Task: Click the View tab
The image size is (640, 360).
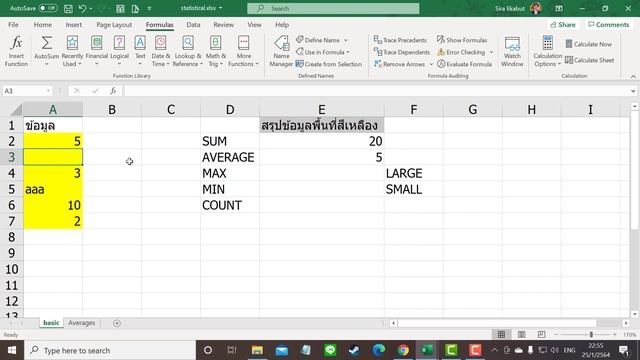Action: coord(254,24)
